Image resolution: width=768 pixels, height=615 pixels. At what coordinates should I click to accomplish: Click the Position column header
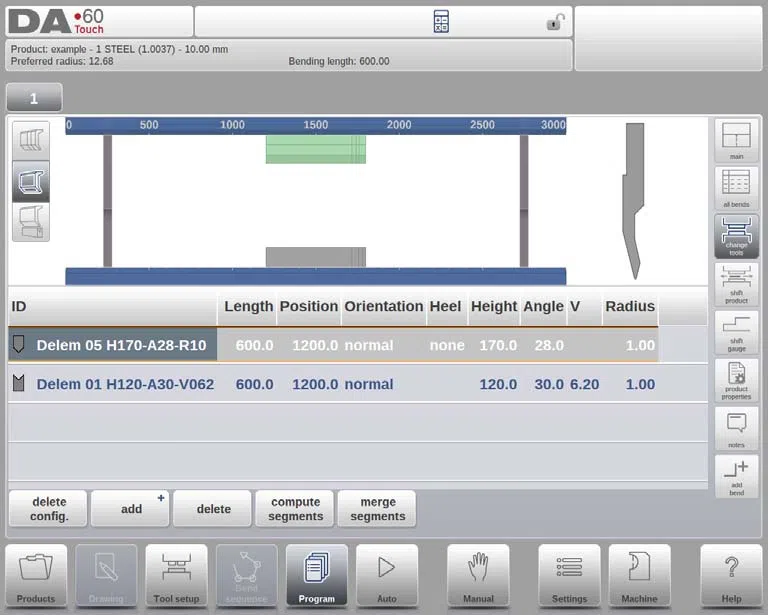(309, 306)
